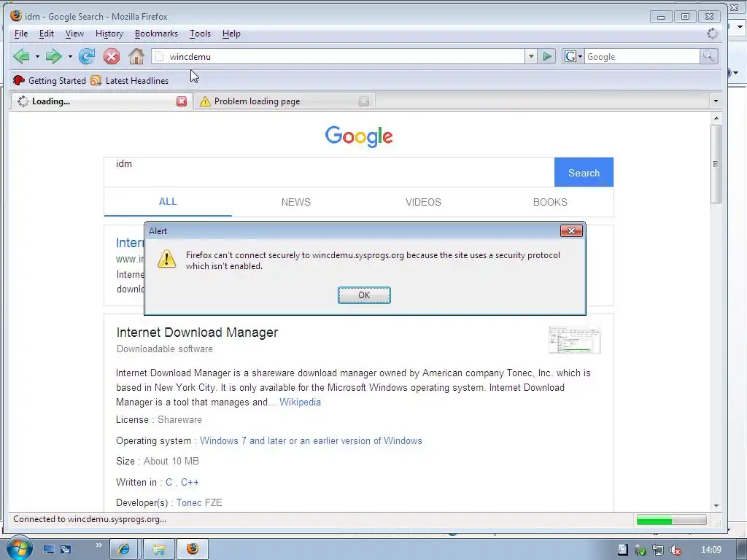Image resolution: width=747 pixels, height=560 pixels.
Task: Expand the address bar URL dropdown
Action: click(x=531, y=57)
